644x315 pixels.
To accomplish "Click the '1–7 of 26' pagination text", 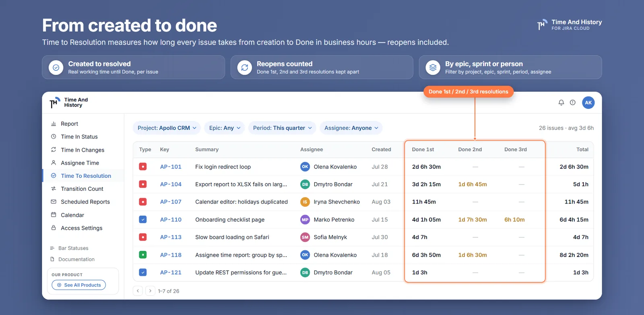I will coord(169,291).
